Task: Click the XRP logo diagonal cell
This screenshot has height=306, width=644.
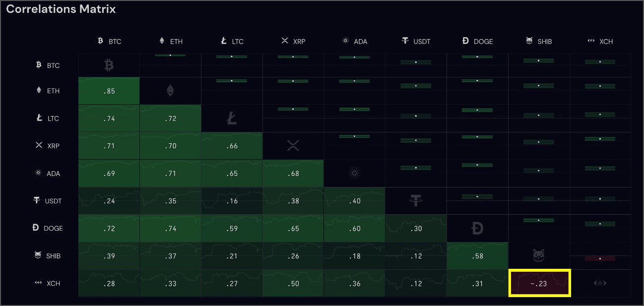Action: click(x=293, y=146)
